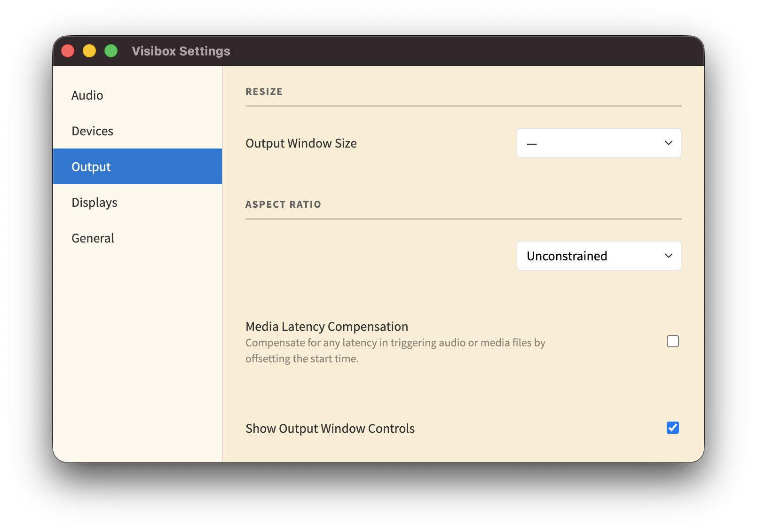The height and width of the screenshot is (532, 757).
Task: Click the Media Latency Compensation description text
Action: click(x=395, y=350)
